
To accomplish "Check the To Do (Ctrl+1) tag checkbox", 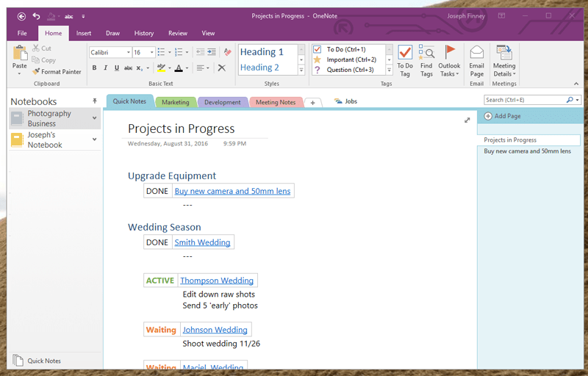I will 318,49.
